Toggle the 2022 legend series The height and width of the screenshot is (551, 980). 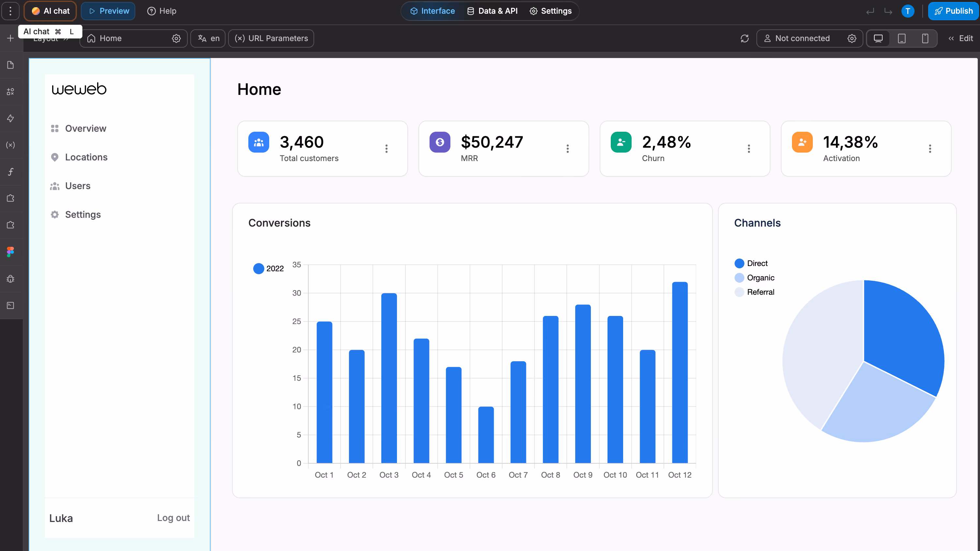269,268
